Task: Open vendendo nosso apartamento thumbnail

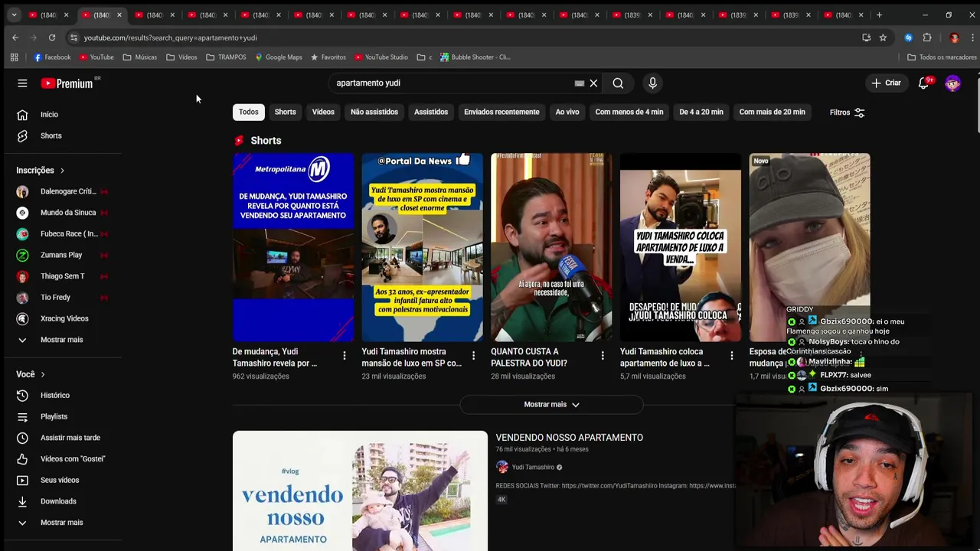Action: pos(360,491)
